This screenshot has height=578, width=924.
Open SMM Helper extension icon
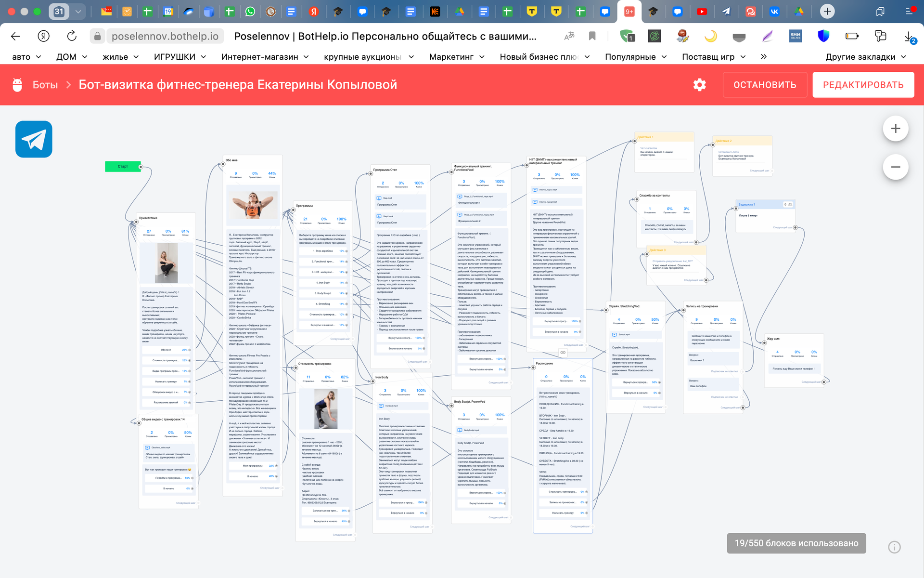(796, 36)
